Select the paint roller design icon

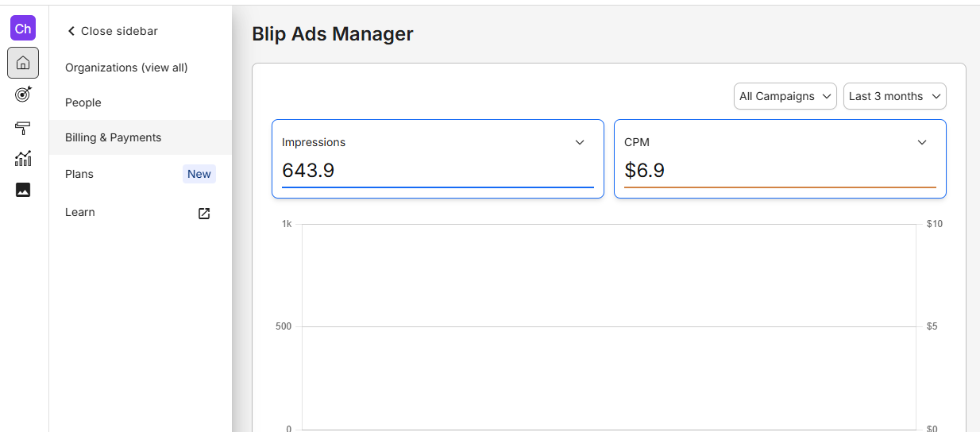(x=23, y=127)
